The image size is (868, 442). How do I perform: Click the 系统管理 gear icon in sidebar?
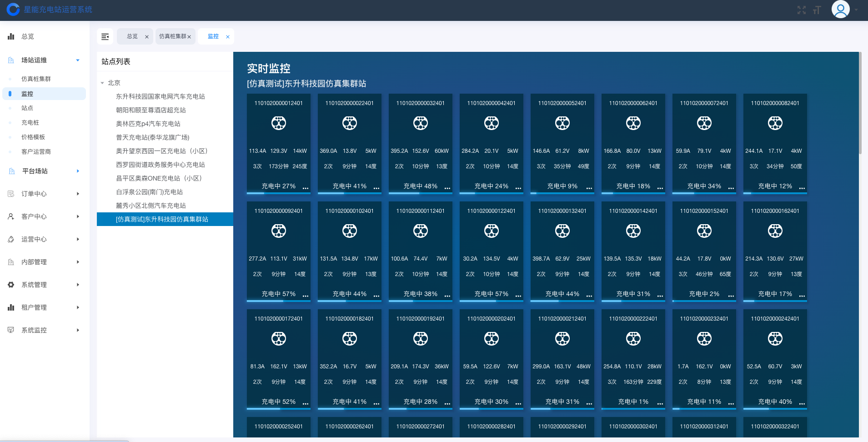[x=11, y=285]
